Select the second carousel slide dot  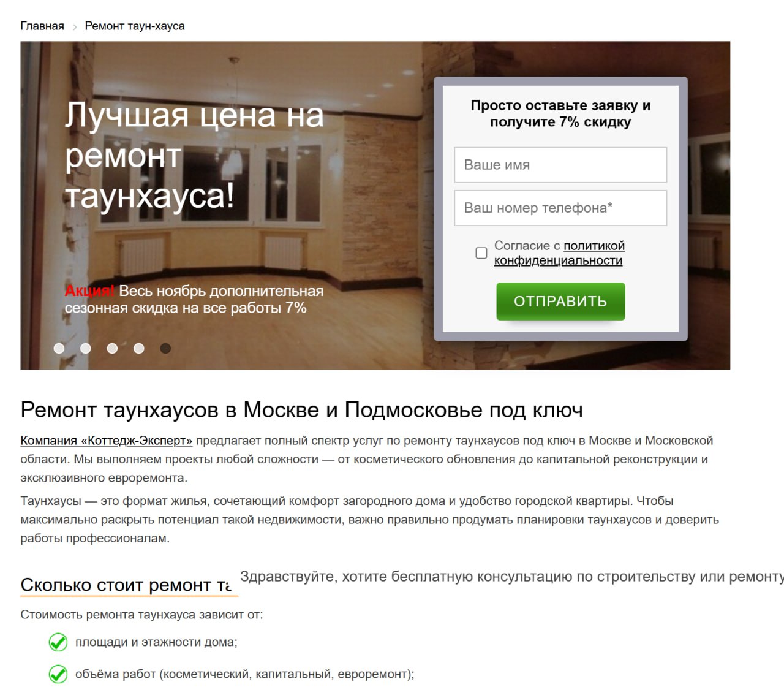(86, 348)
